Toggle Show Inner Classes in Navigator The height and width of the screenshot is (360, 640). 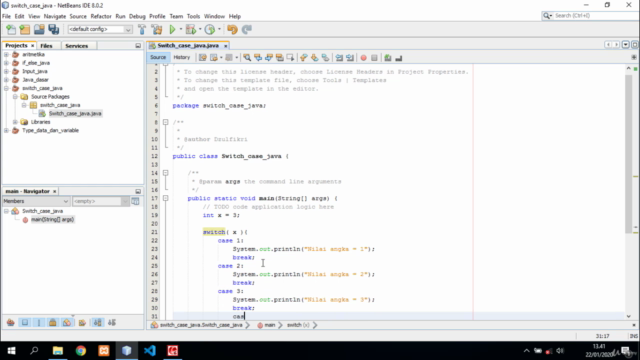click(67, 322)
